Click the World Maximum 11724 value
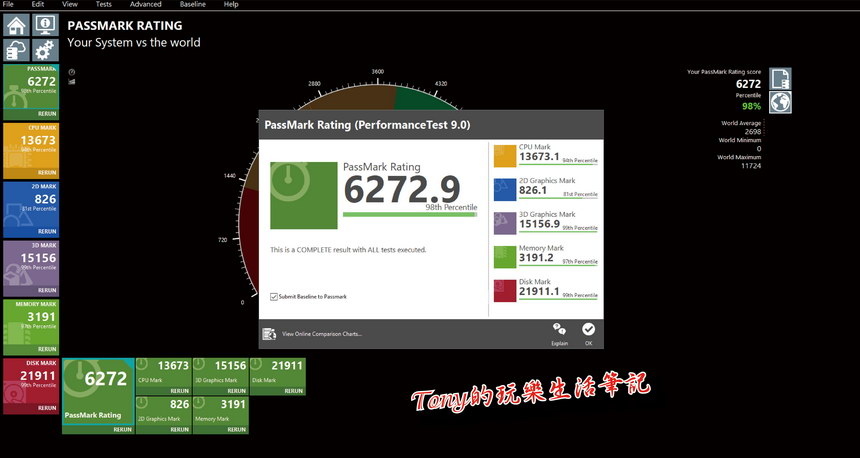The width and height of the screenshot is (860, 458). pos(751,166)
